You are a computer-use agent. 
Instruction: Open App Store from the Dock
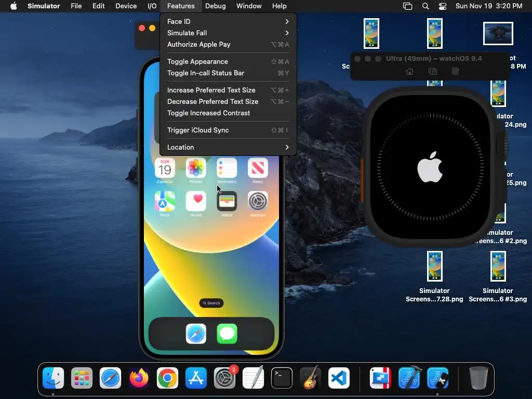tap(196, 378)
